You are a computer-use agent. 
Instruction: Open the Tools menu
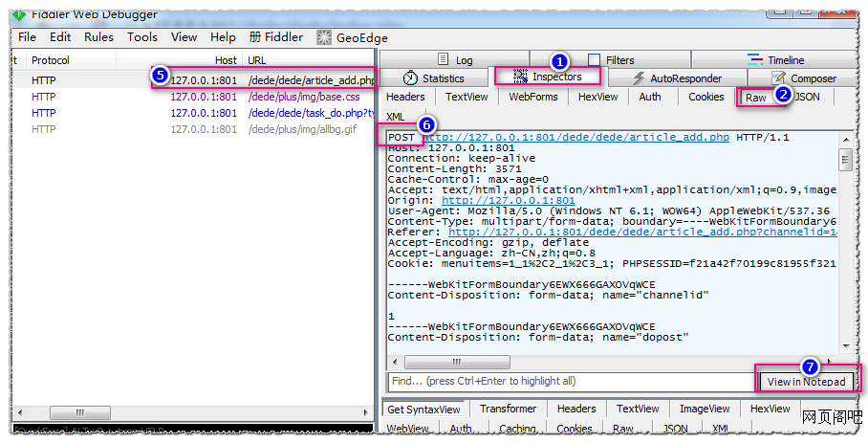tap(142, 37)
